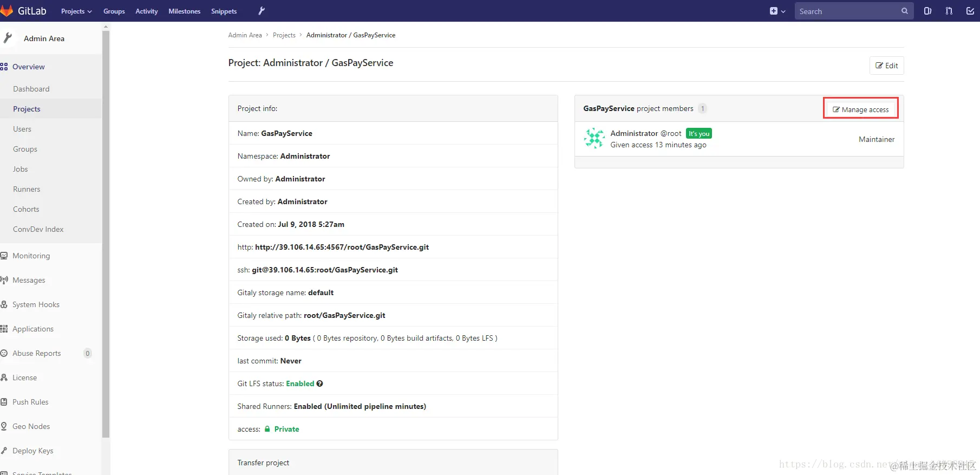Click the Created by Administrator link
This screenshot has height=475, width=980.
click(303, 201)
